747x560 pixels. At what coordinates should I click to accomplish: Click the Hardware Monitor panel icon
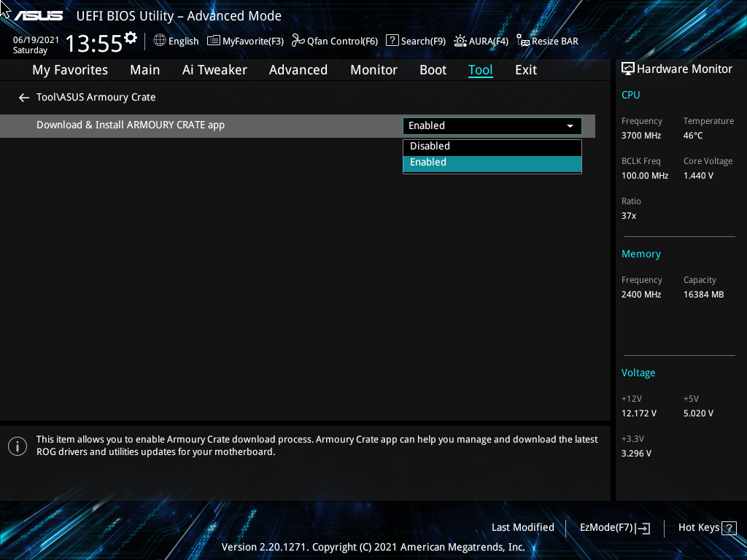point(627,68)
